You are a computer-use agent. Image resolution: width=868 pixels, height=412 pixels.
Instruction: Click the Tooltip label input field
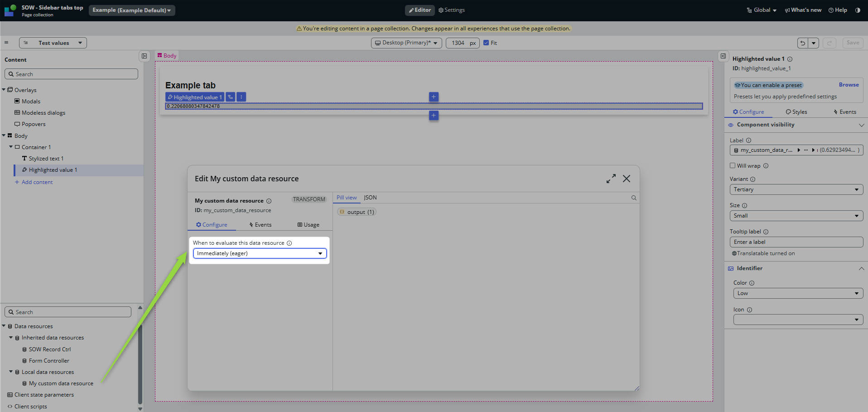coord(796,242)
